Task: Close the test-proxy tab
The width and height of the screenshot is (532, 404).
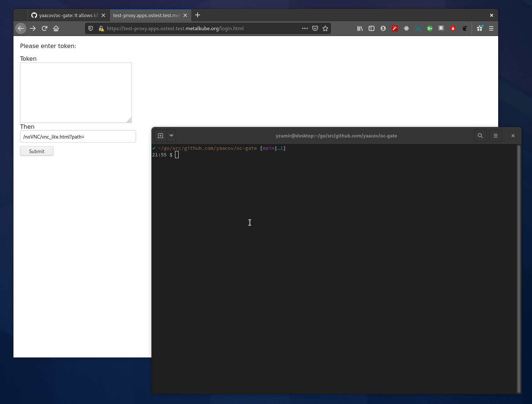Action: click(185, 15)
